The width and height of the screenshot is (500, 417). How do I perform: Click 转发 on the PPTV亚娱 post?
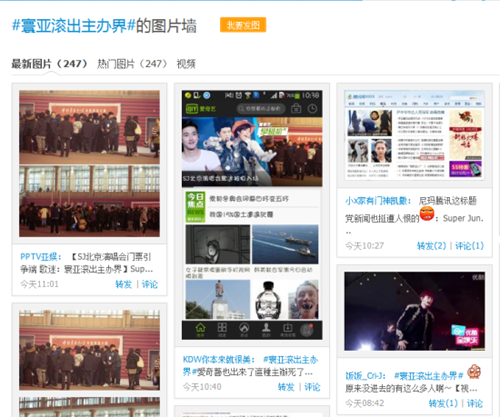pyautogui.click(x=123, y=284)
